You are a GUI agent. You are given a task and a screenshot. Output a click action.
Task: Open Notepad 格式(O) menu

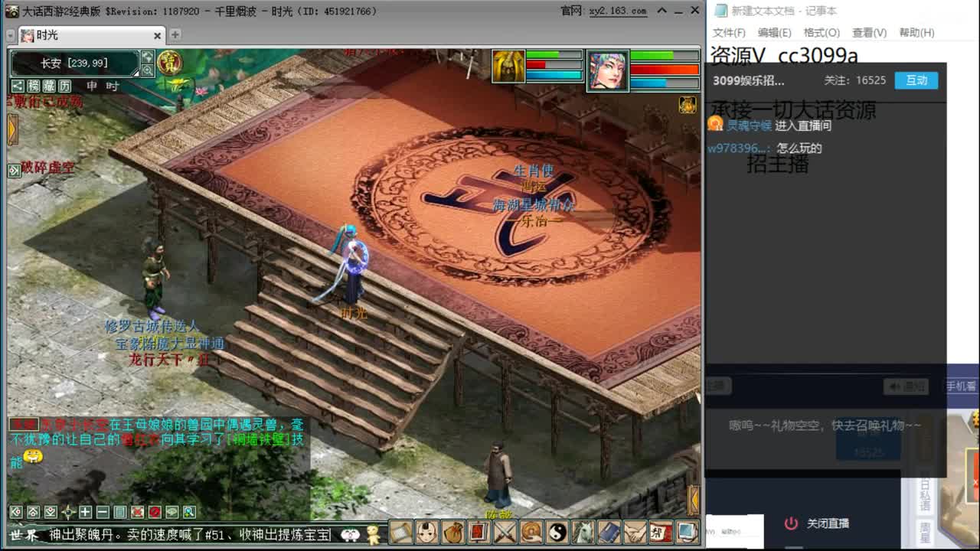coord(822,33)
